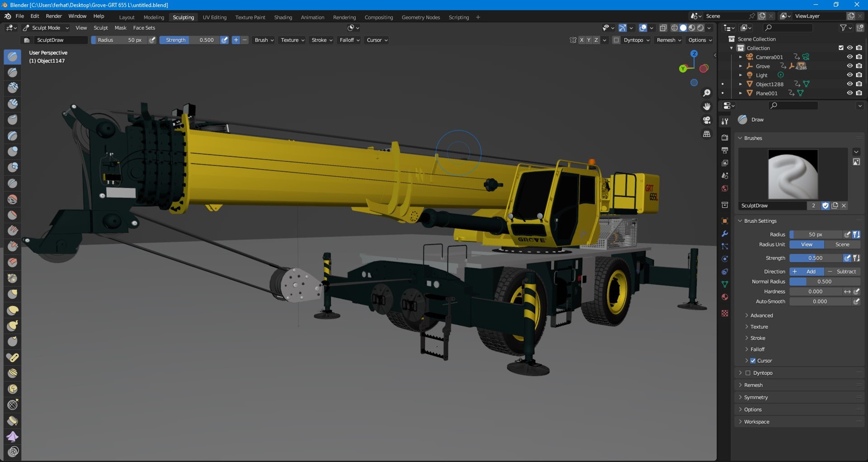Open the Texture dropdown in header
The width and height of the screenshot is (868, 462).
292,40
